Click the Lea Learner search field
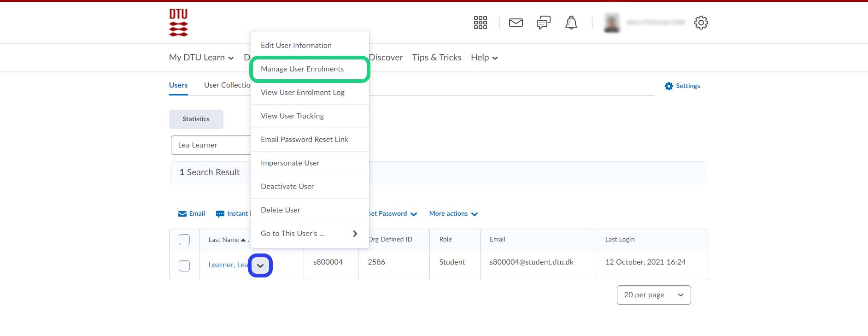868x336 pixels. pos(211,145)
